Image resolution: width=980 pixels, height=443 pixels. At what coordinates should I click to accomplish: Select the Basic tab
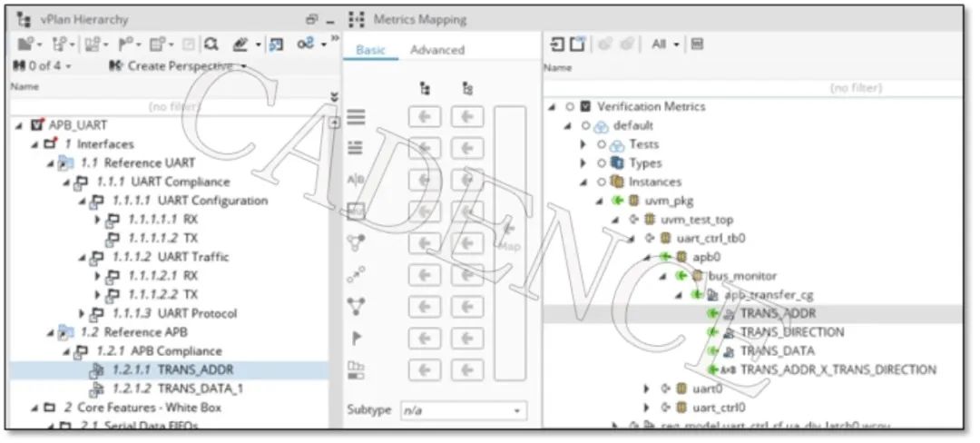[370, 50]
